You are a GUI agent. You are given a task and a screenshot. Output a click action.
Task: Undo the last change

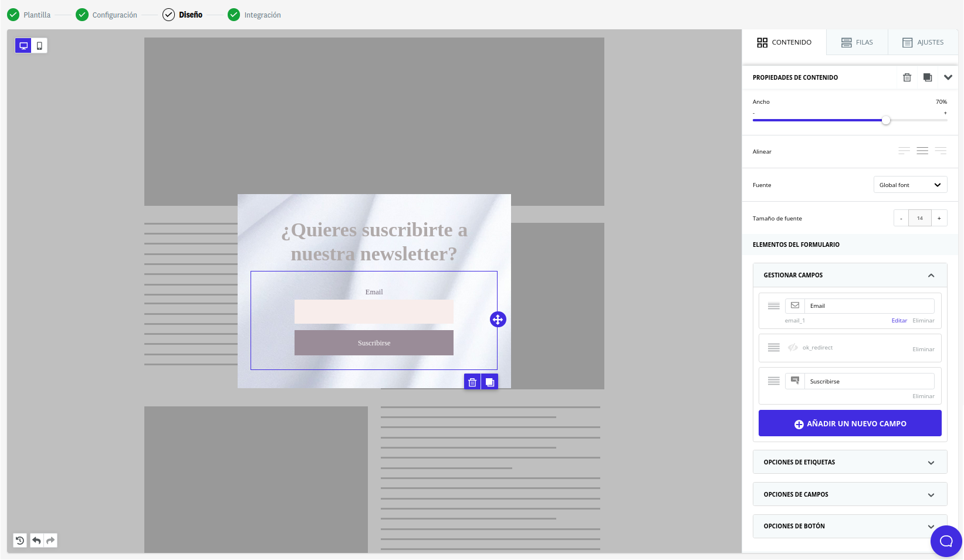[x=36, y=540]
